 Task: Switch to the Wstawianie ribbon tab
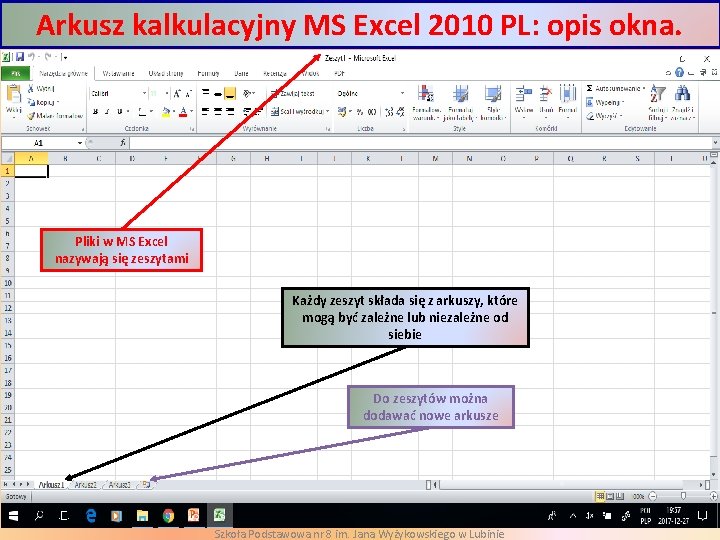point(118,73)
